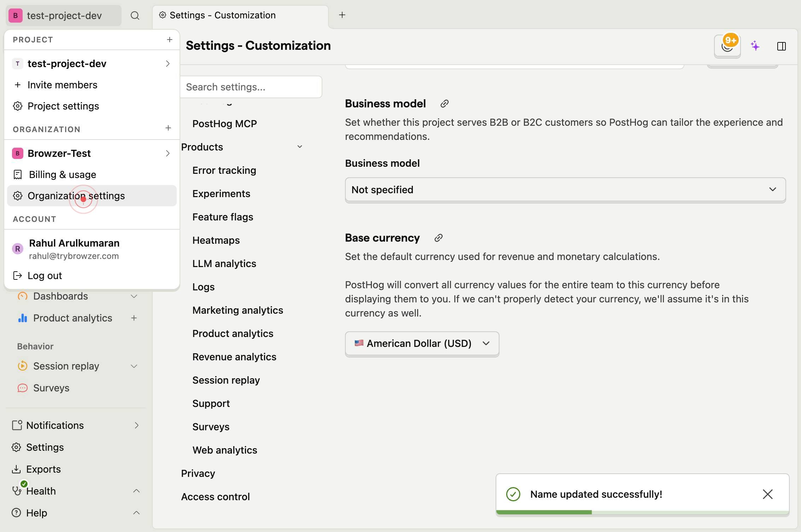Open the Business model Not specified dropdown

565,190
